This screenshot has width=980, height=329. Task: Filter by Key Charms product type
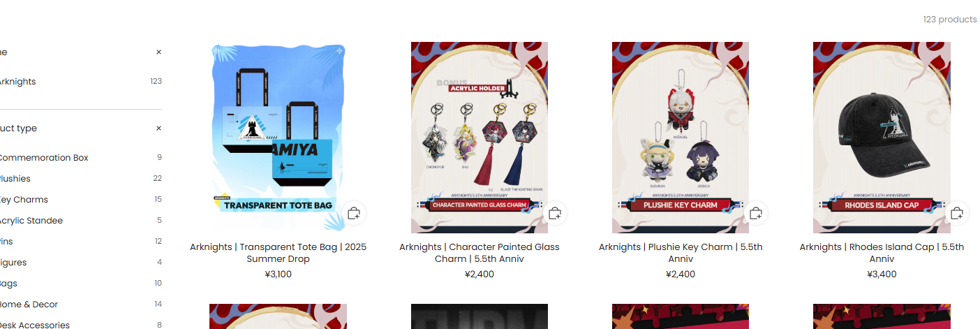[81, 200]
